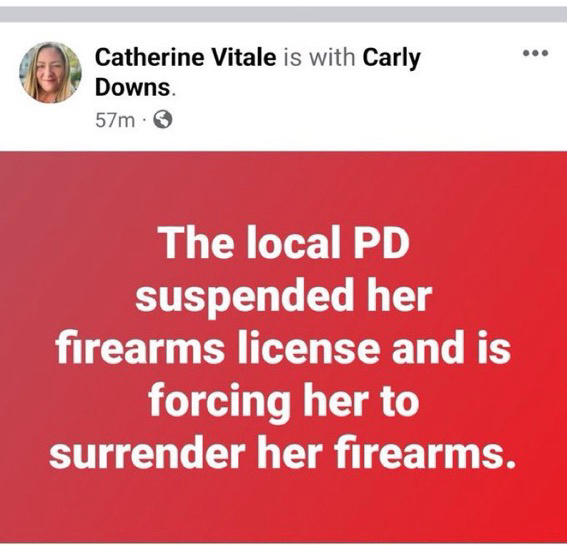Click "surrender her firearms." final line
Image resolution: width=567 pixels, height=545 pixels.
point(282,452)
